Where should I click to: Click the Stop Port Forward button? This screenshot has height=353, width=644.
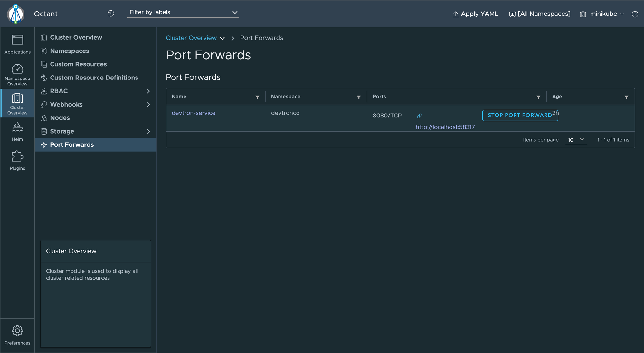point(519,115)
